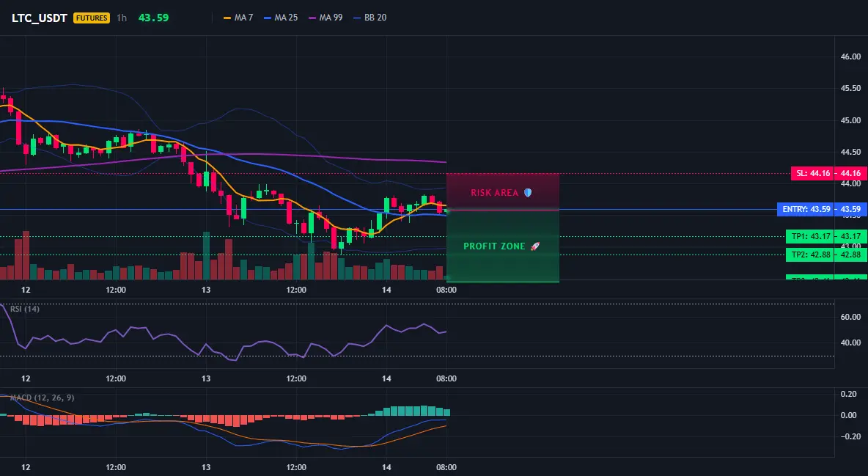Click the RSI (14) indicator label

tap(25, 309)
